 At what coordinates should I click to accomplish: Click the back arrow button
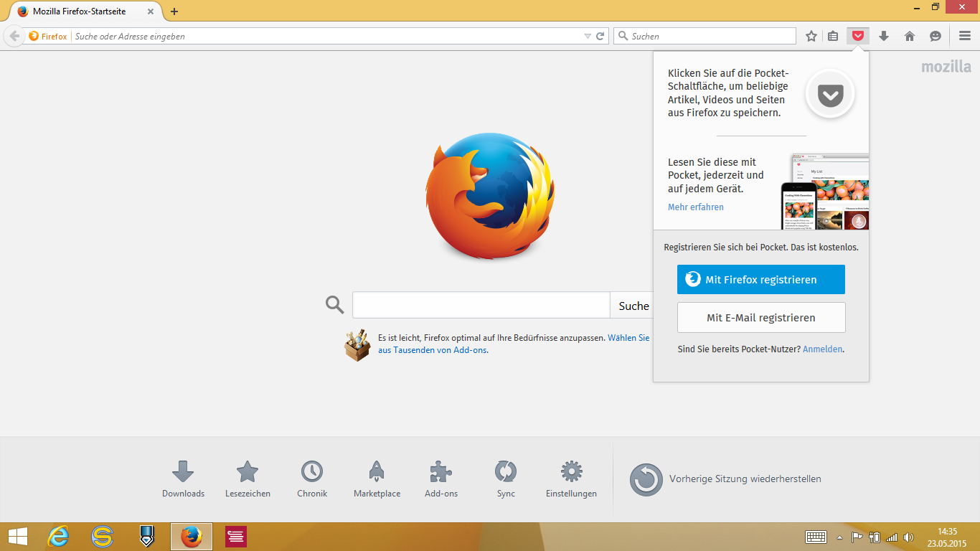14,36
